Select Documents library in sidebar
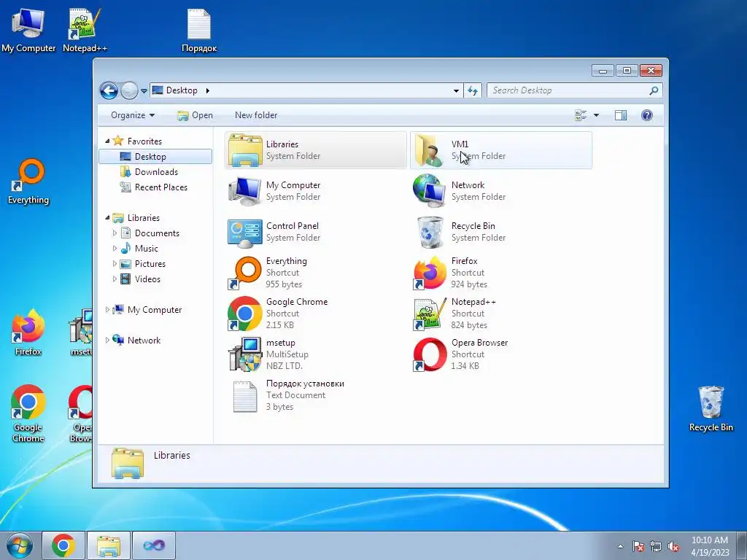This screenshot has width=747, height=560. pos(157,233)
